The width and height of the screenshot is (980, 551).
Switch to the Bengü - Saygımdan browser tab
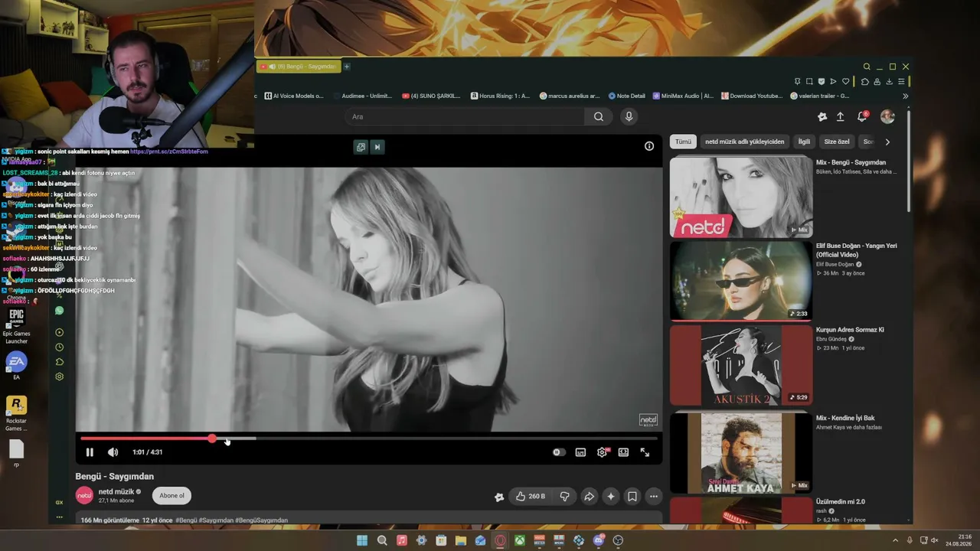click(299, 67)
